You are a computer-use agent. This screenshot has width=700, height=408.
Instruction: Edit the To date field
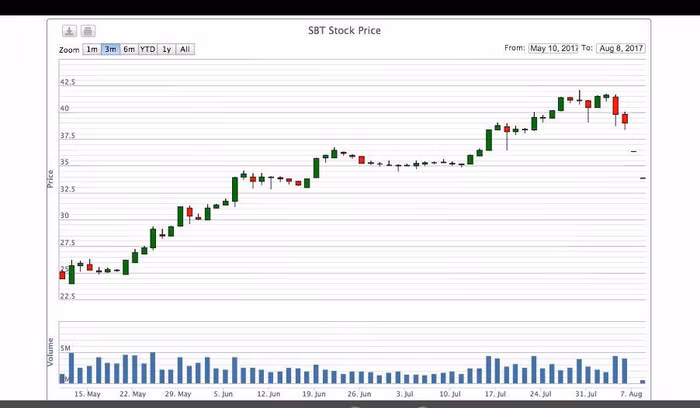pyautogui.click(x=621, y=48)
